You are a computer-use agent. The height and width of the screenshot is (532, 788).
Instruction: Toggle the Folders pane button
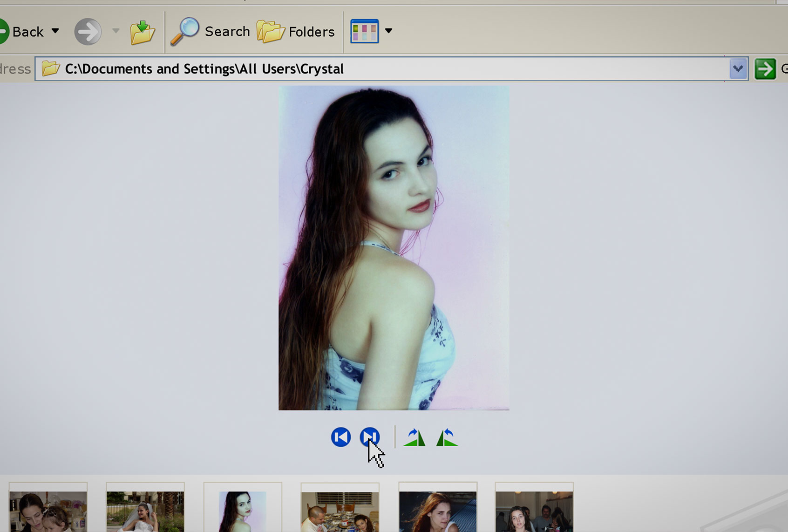(296, 32)
